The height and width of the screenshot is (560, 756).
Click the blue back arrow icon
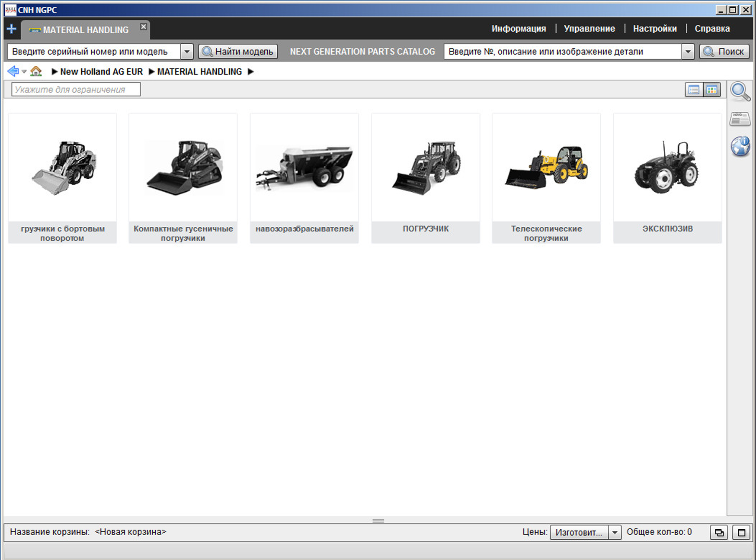click(x=13, y=71)
